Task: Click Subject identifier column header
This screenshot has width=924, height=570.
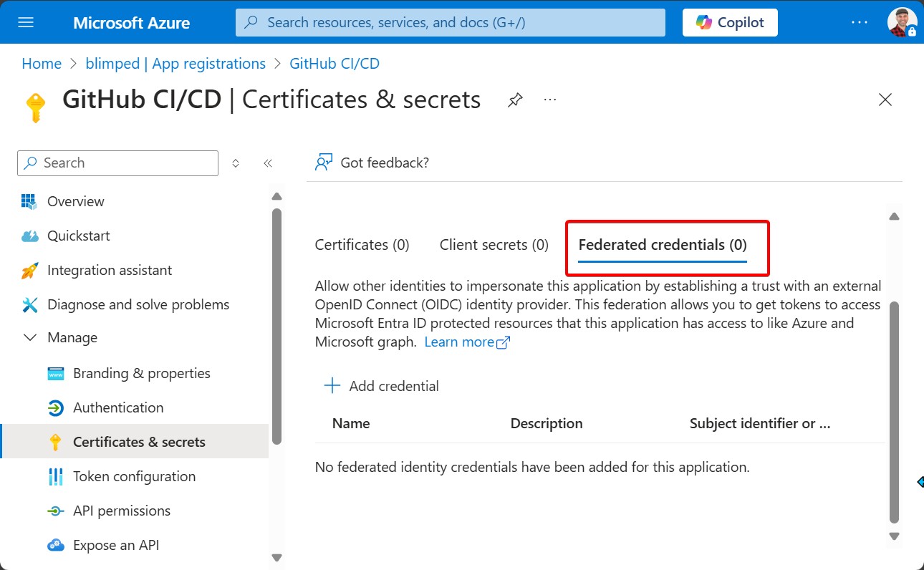Action: pyautogui.click(x=760, y=423)
